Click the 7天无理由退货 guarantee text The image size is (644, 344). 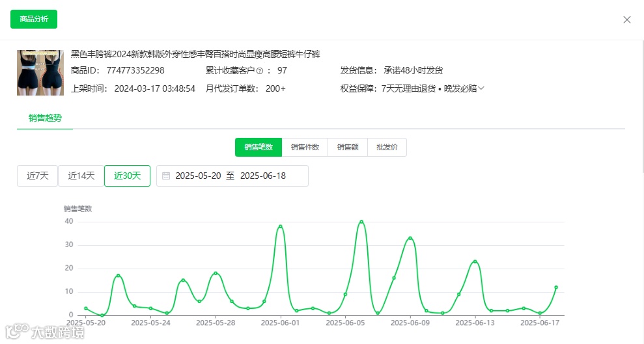[x=408, y=88]
